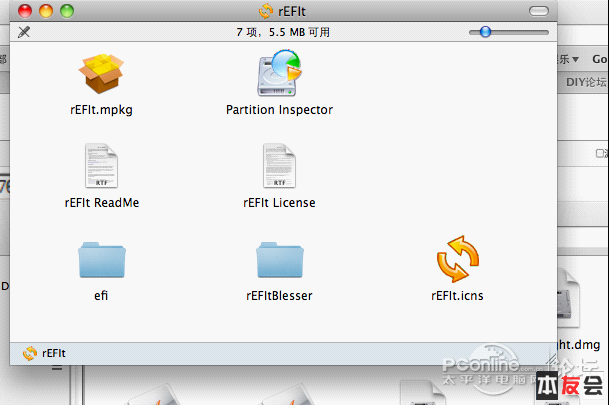Adjust the icon size slider knob
The height and width of the screenshot is (405, 609).
(485, 32)
